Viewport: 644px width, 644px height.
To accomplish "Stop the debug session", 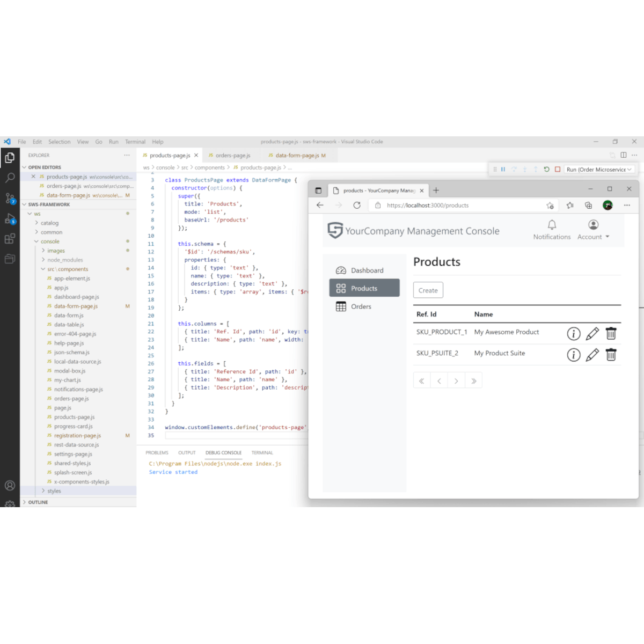I will (558, 170).
